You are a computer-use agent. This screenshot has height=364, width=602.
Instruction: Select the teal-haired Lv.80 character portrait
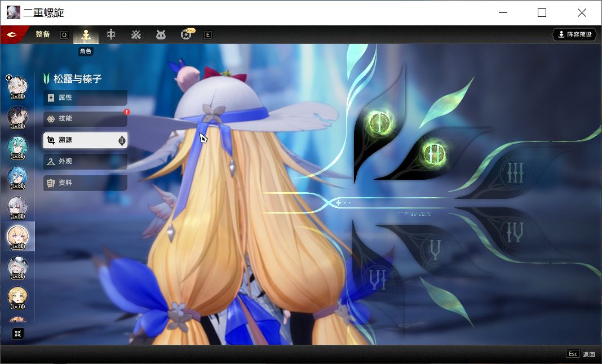(17, 148)
